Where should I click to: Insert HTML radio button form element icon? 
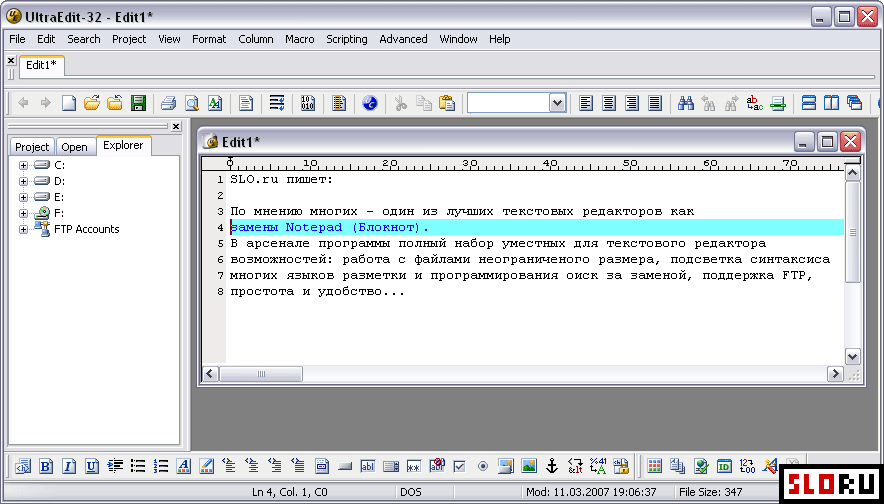point(483,466)
